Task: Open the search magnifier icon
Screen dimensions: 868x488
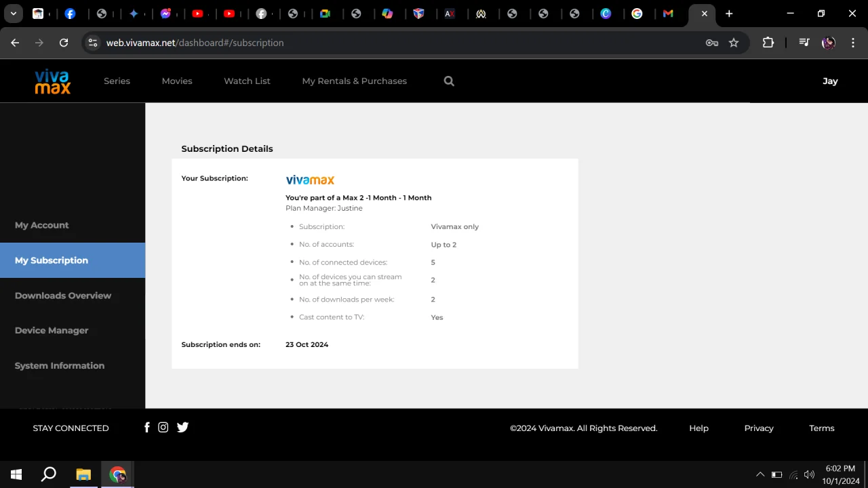Action: 449,81
